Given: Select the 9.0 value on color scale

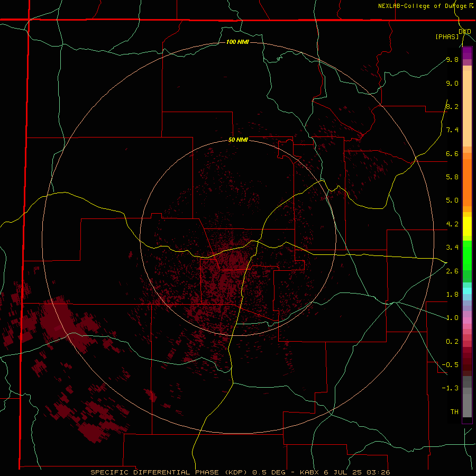Looking at the screenshot, I should click(452, 83).
